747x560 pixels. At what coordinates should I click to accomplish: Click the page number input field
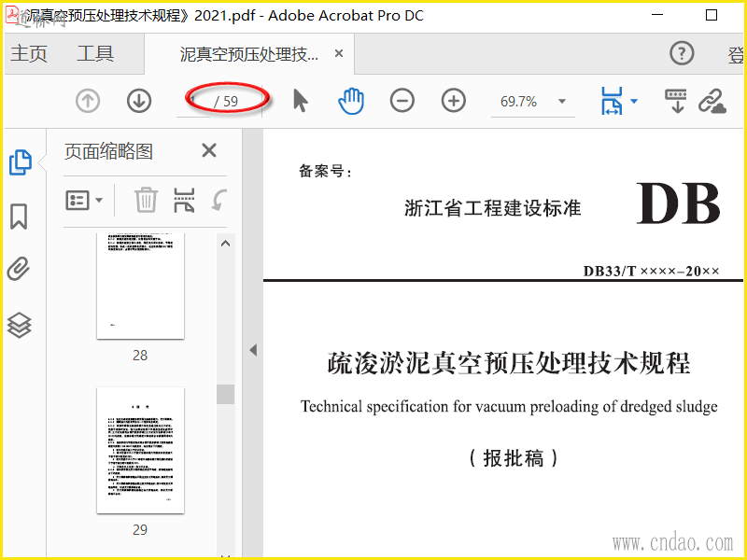point(193,102)
